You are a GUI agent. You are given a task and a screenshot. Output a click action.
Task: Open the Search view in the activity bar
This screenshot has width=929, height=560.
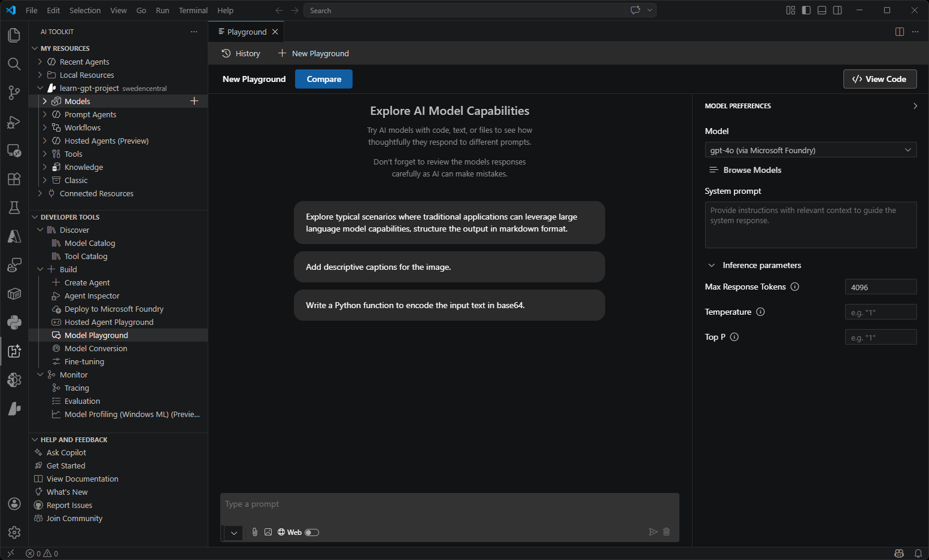pos(14,64)
